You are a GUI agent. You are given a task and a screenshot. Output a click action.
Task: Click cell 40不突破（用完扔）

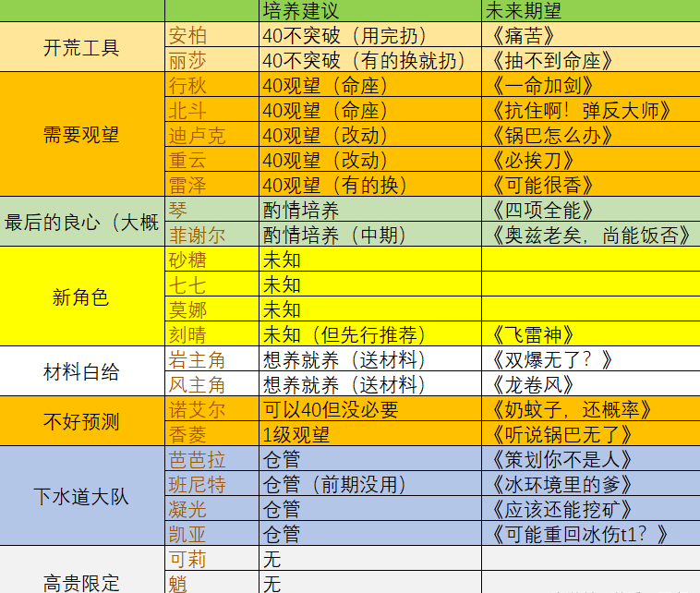coord(370,34)
